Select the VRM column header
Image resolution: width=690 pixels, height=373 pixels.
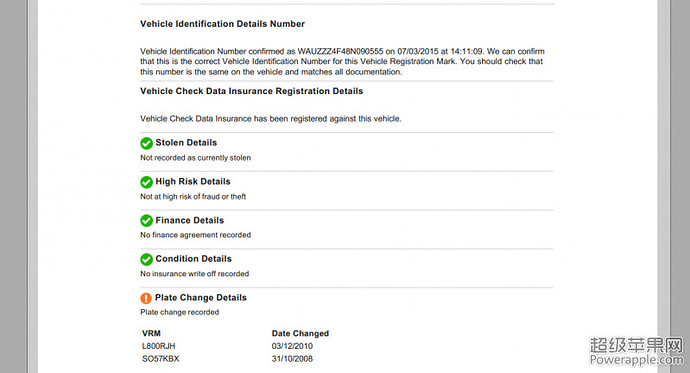point(151,333)
